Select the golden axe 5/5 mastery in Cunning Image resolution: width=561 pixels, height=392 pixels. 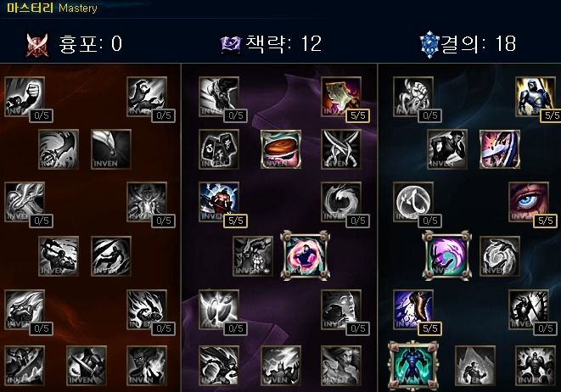coord(341,97)
